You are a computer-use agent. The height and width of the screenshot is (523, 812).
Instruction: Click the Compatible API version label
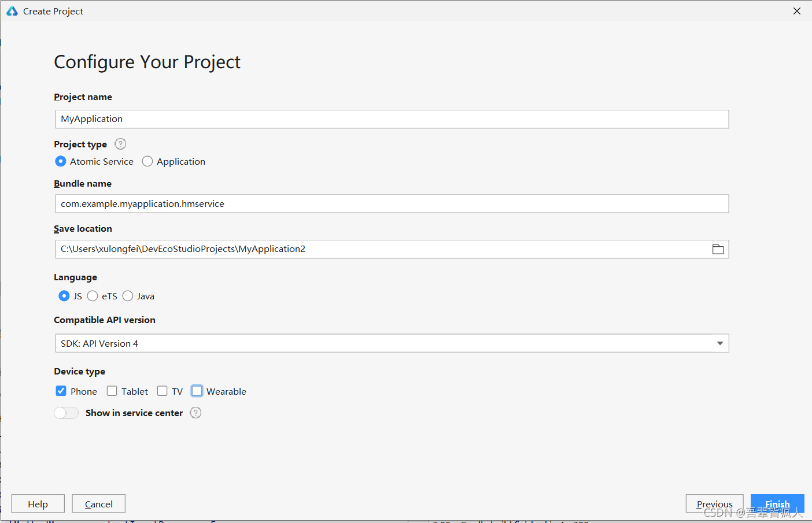tap(105, 320)
